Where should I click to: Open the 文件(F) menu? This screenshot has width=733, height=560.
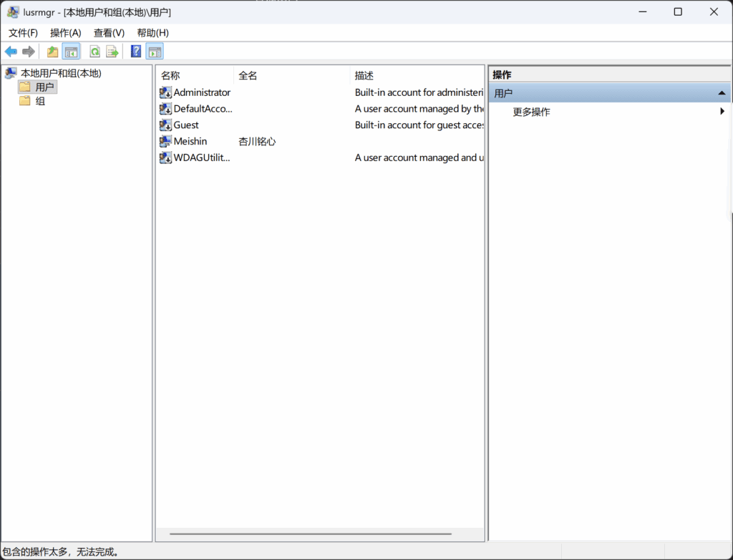pyautogui.click(x=23, y=33)
